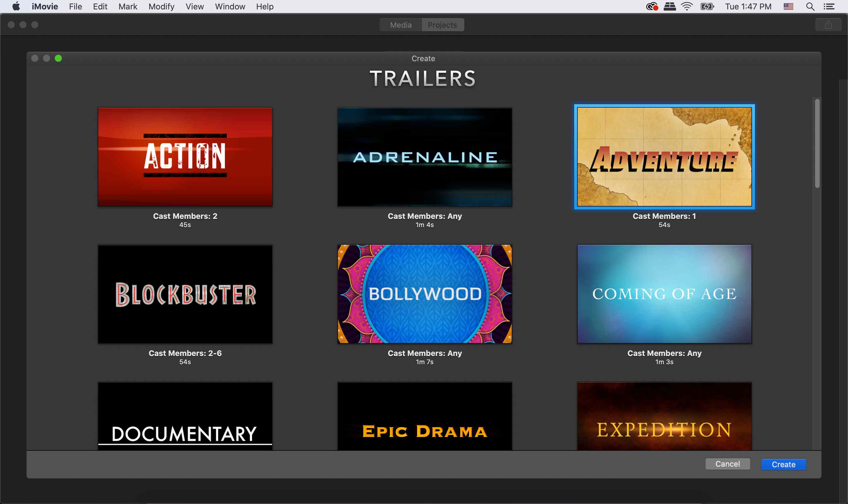Click the 'Cast Members: 1' label
This screenshot has width=848, height=504.
(x=664, y=216)
